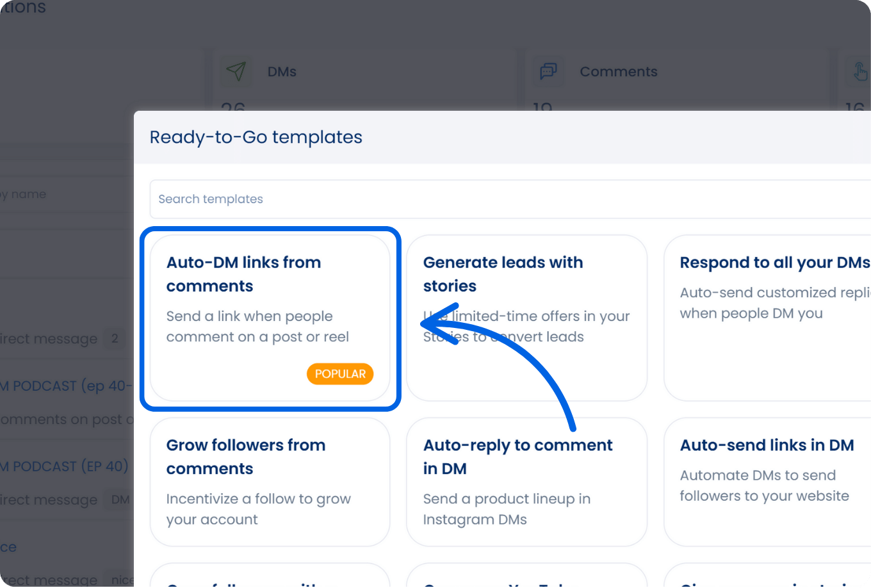Click the DMs paper plane icon

237,72
